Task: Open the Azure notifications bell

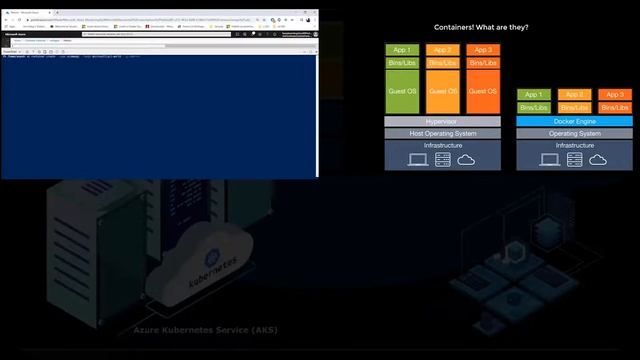Action: pyautogui.click(x=253, y=34)
